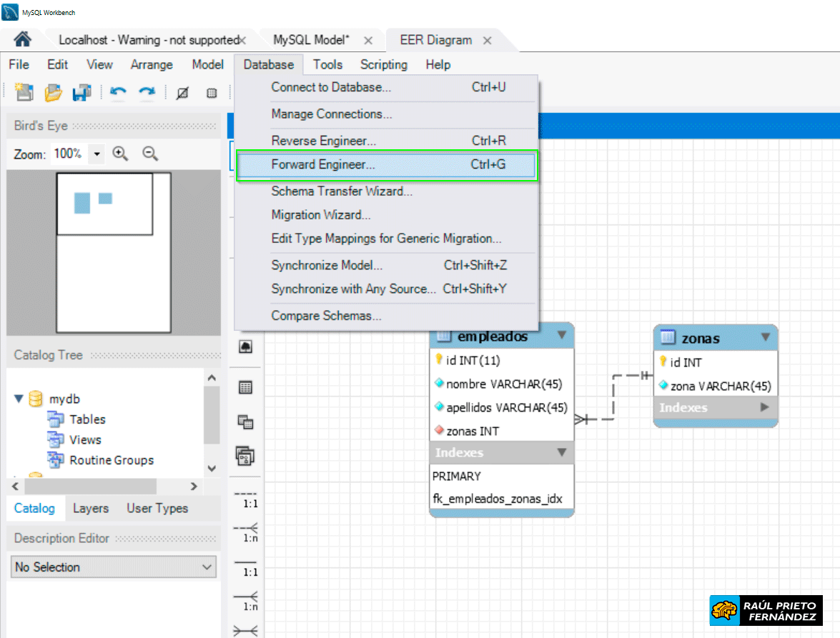Image resolution: width=840 pixels, height=638 pixels.
Task: Zoom in with the magnifier plus icon
Action: click(120, 154)
